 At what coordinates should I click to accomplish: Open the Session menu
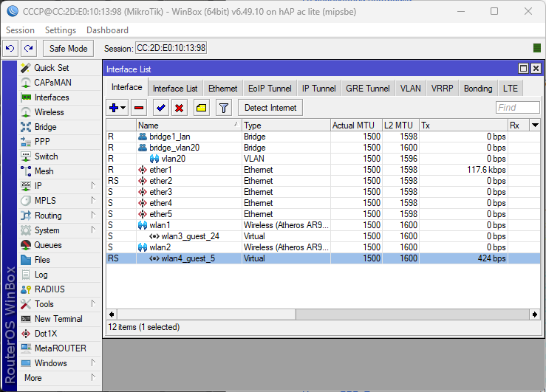(x=20, y=30)
